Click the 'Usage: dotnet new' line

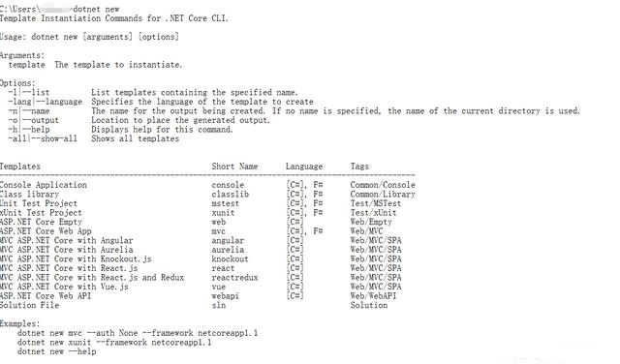89,37
